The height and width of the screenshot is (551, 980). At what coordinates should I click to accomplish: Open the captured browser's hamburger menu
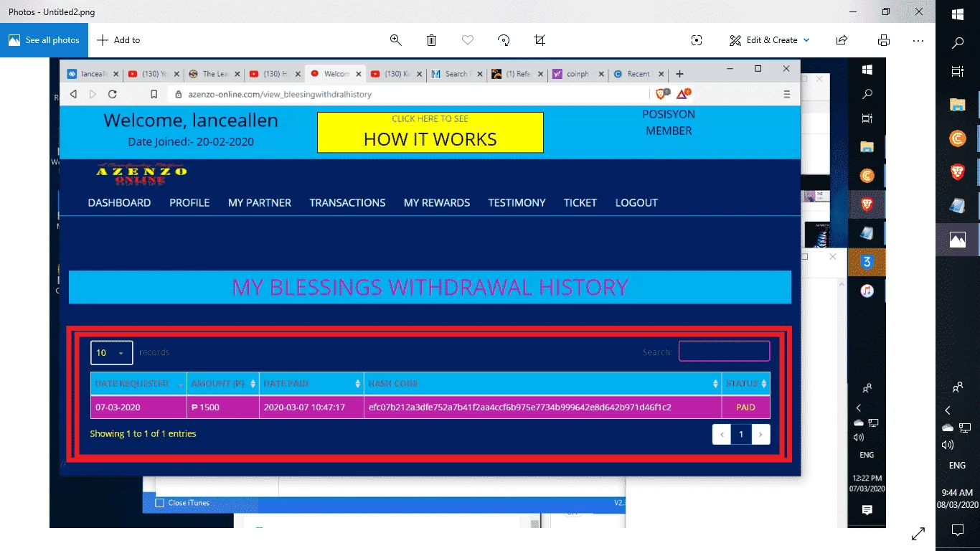pyautogui.click(x=787, y=94)
